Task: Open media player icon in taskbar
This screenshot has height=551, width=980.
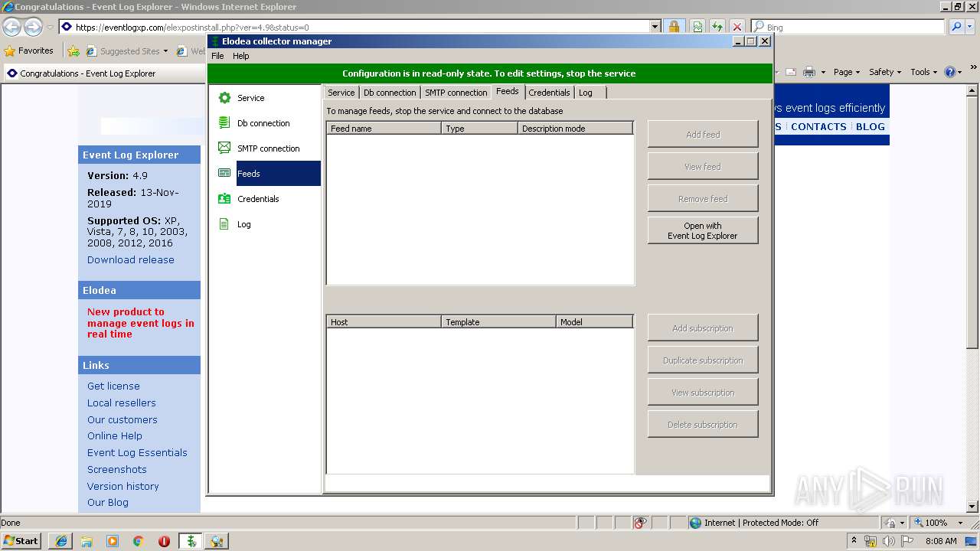Action: tap(113, 541)
